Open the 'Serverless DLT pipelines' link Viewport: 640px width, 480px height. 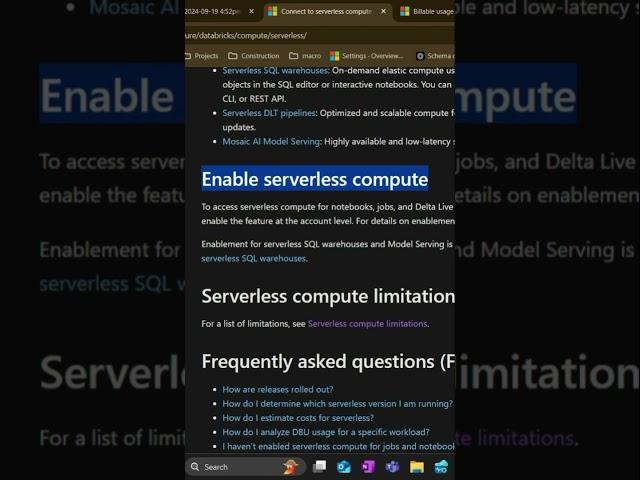point(269,113)
